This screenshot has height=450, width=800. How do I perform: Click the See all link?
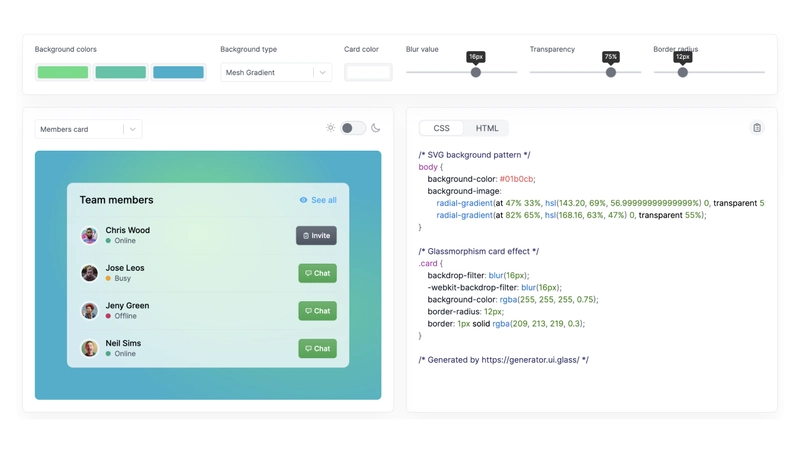pos(324,200)
